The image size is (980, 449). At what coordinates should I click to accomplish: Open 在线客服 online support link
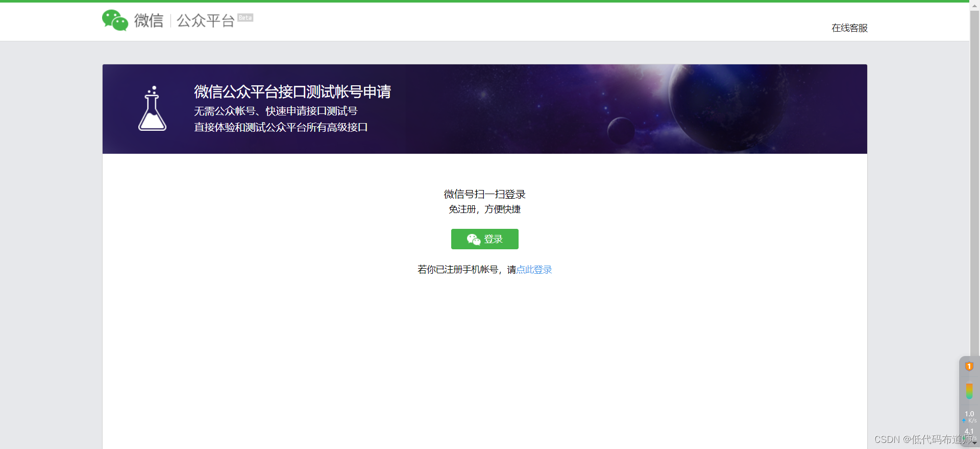click(849, 28)
